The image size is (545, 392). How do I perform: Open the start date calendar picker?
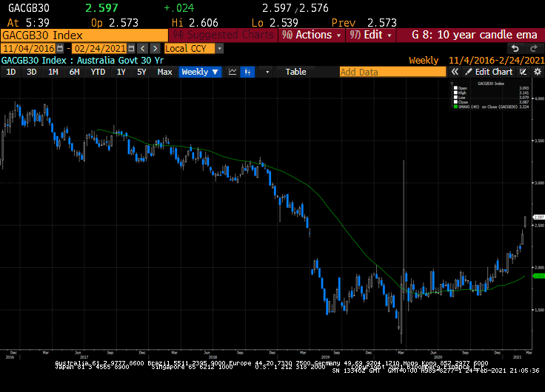(x=60, y=48)
